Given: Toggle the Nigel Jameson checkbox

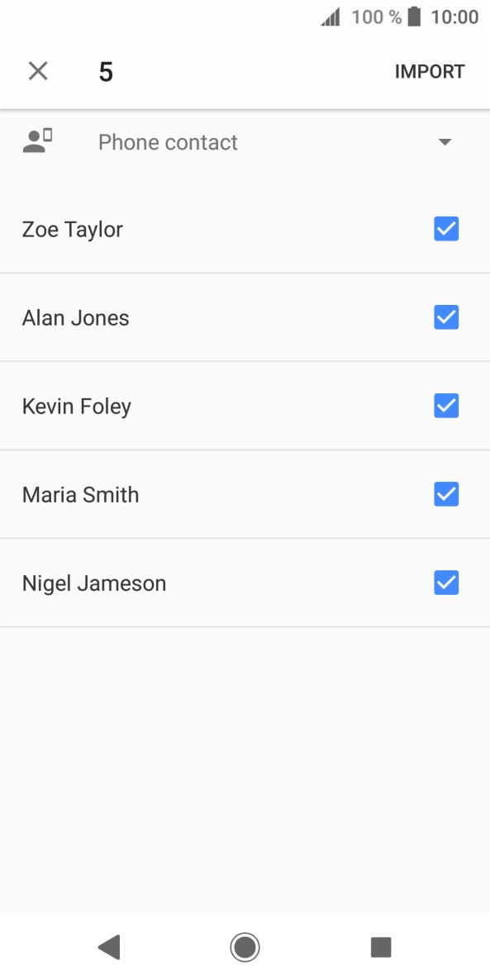Looking at the screenshot, I should (x=446, y=583).
